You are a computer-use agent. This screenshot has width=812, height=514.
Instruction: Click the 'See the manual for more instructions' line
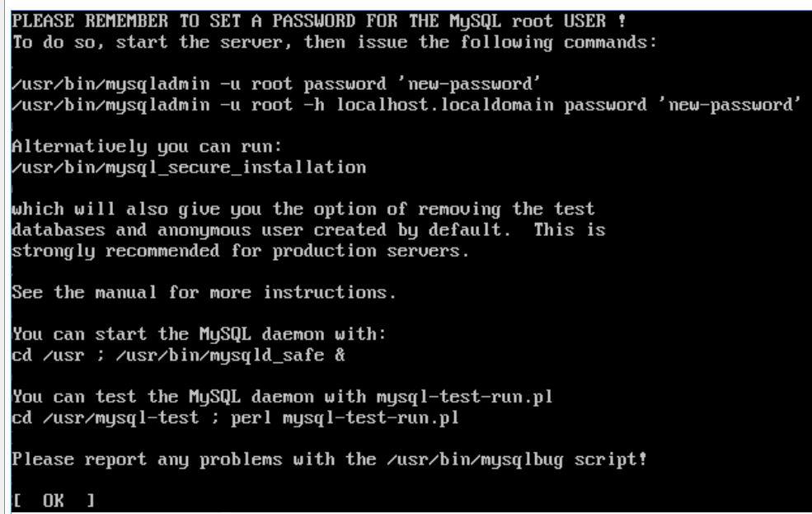(204, 293)
